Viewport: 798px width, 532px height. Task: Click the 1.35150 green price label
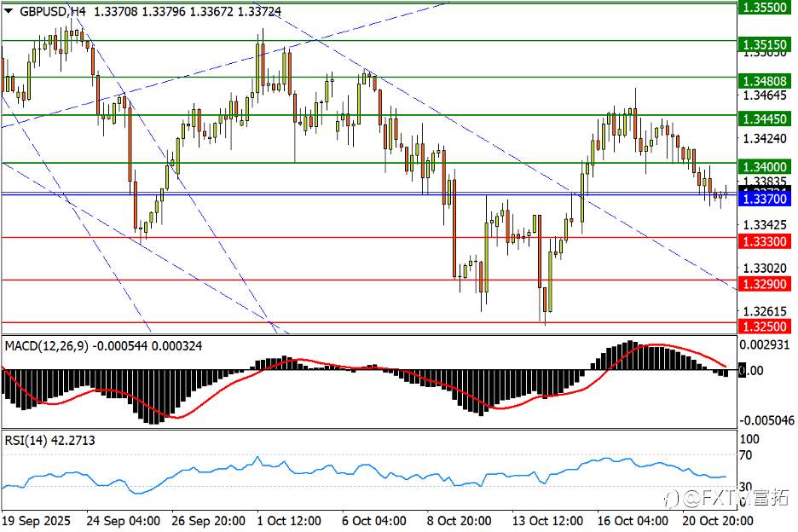[763, 45]
